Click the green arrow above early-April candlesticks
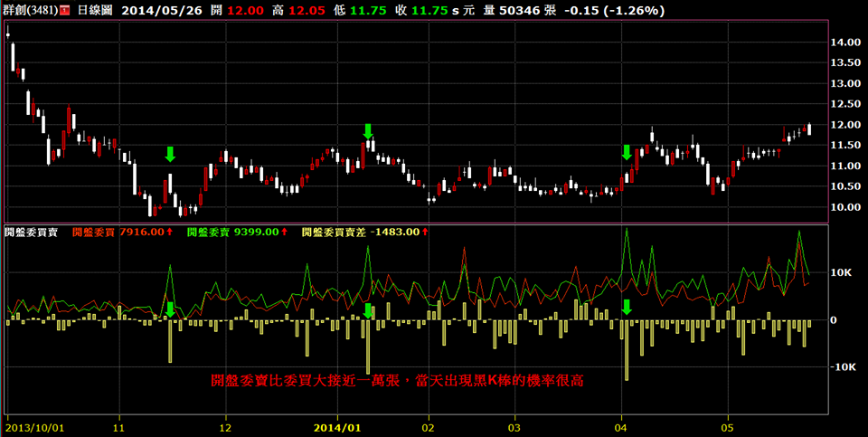 click(x=627, y=152)
